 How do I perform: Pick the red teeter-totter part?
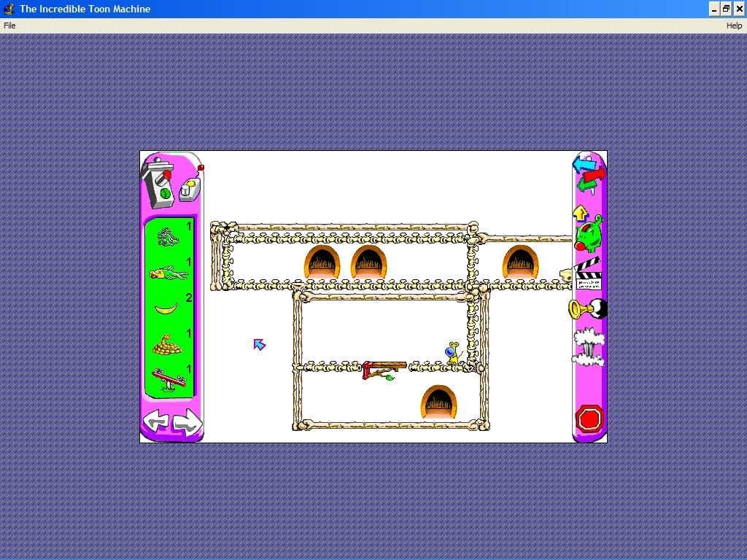point(169,379)
